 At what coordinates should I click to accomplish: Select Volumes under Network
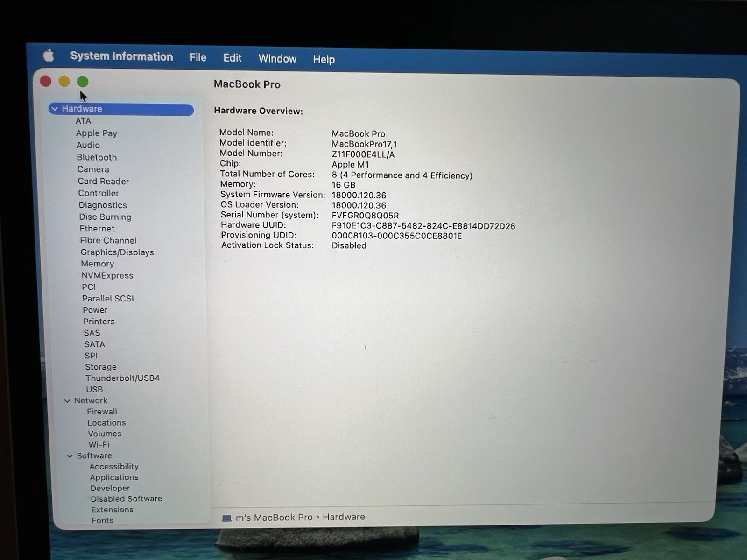click(105, 434)
